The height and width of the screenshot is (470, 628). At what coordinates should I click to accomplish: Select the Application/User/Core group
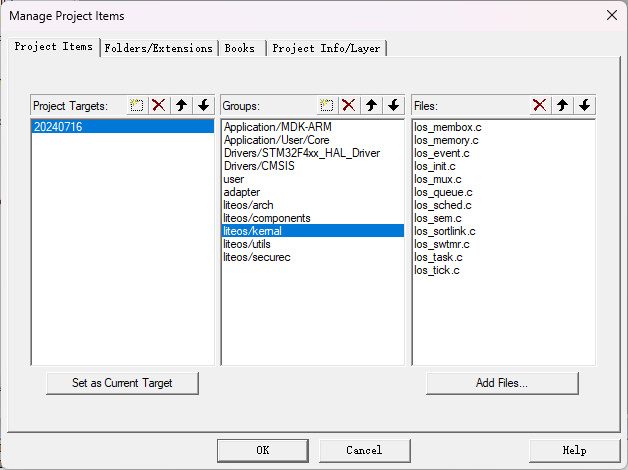(x=313, y=140)
